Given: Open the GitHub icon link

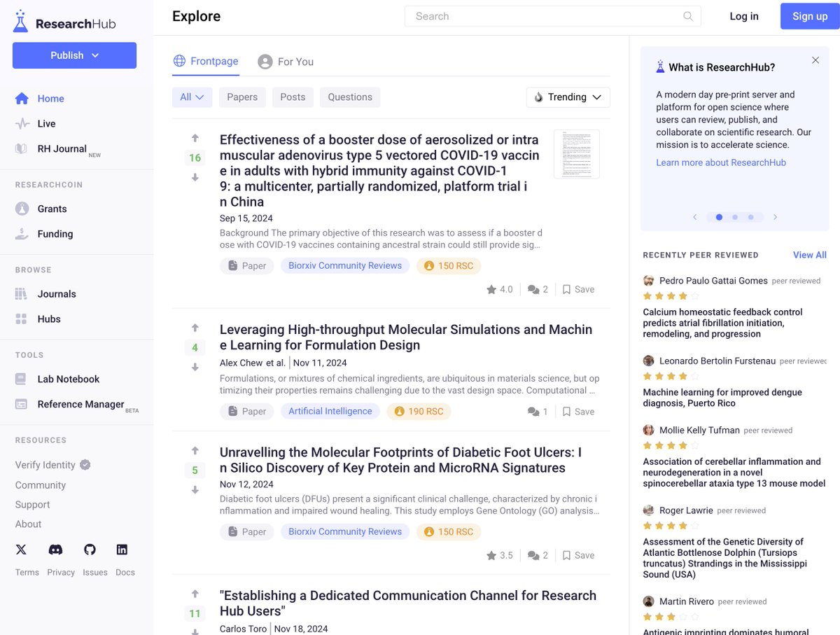Looking at the screenshot, I should (x=90, y=550).
